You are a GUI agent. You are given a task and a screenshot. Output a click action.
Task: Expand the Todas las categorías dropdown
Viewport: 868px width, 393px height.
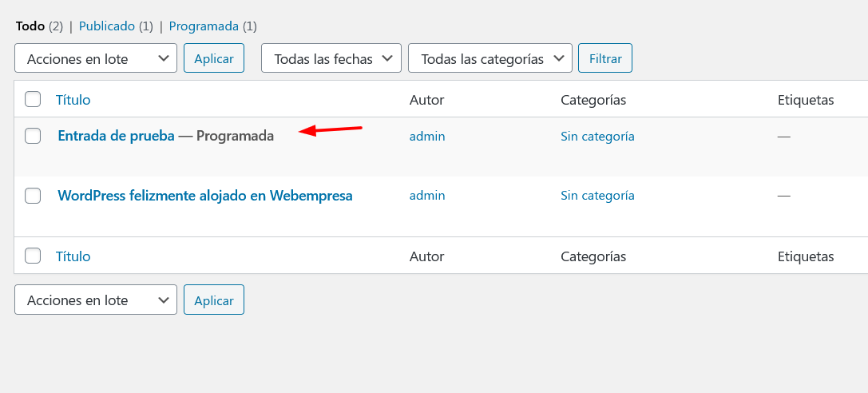pos(490,58)
